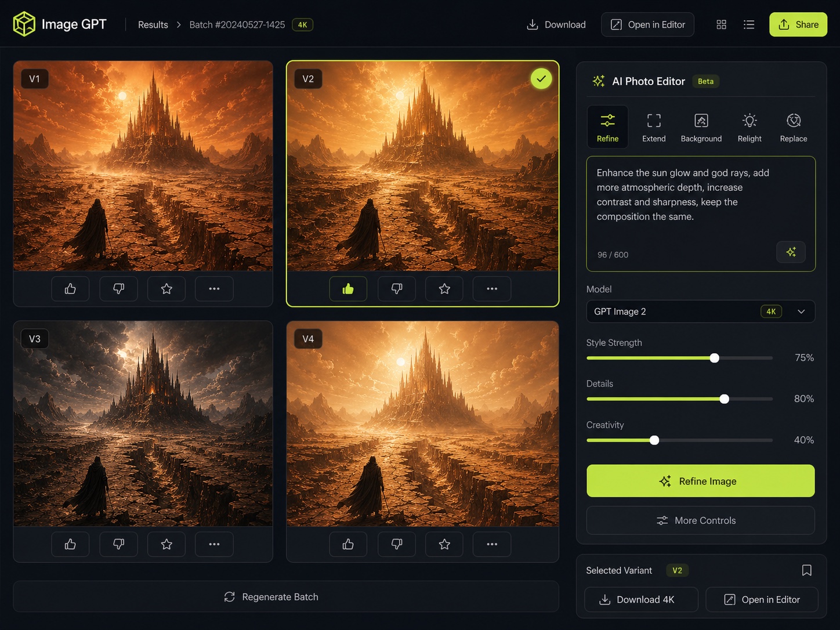Click the Image GPT cube logo
This screenshot has width=840, height=630.
24,24
